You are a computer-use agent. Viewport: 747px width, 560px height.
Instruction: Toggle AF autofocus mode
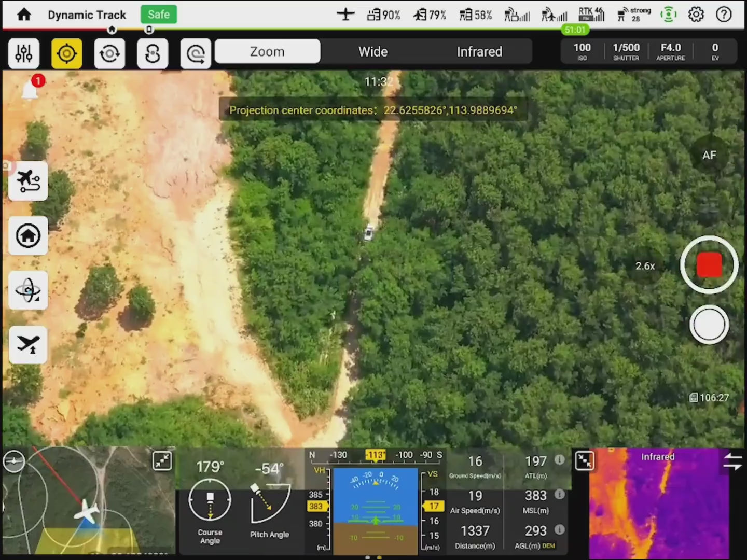point(709,155)
